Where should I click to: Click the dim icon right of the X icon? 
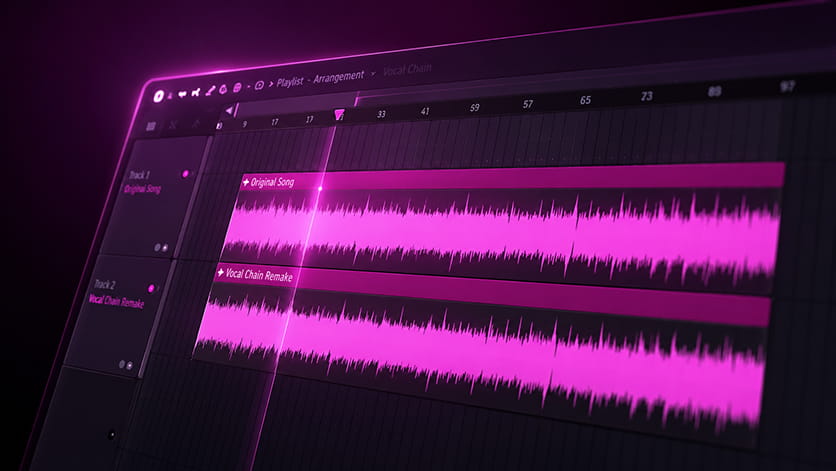pos(196,123)
